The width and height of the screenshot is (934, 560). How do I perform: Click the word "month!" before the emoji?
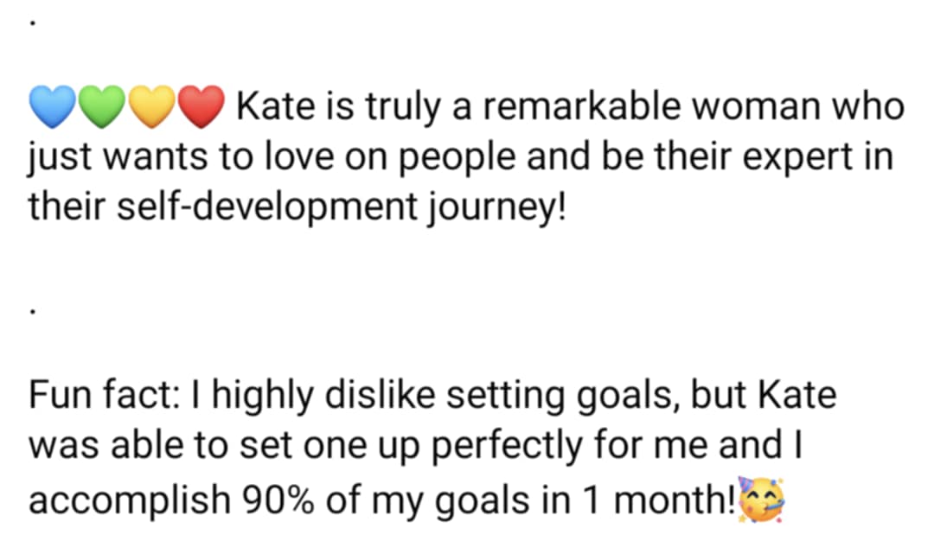(675, 500)
